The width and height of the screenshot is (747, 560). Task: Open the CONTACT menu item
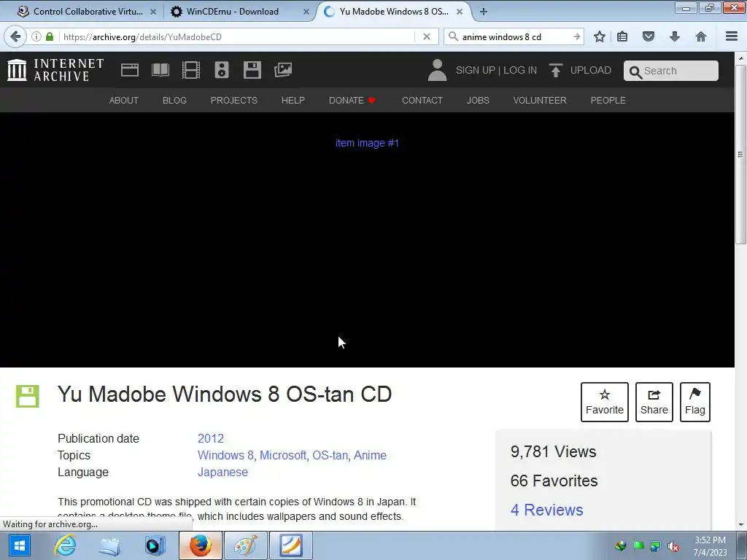click(422, 101)
